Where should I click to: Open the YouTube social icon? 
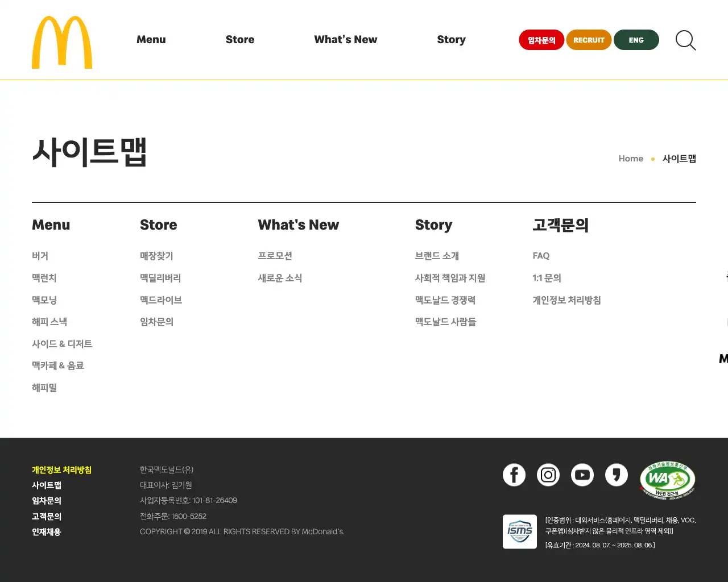pos(582,475)
